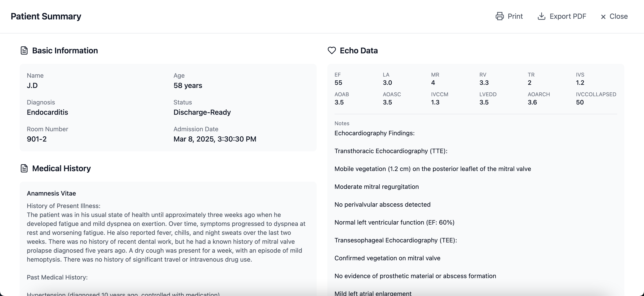
Task: Print the patient summary
Action: [509, 16]
